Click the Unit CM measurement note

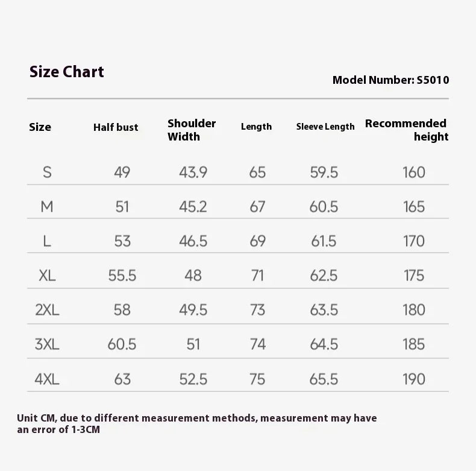196,423
